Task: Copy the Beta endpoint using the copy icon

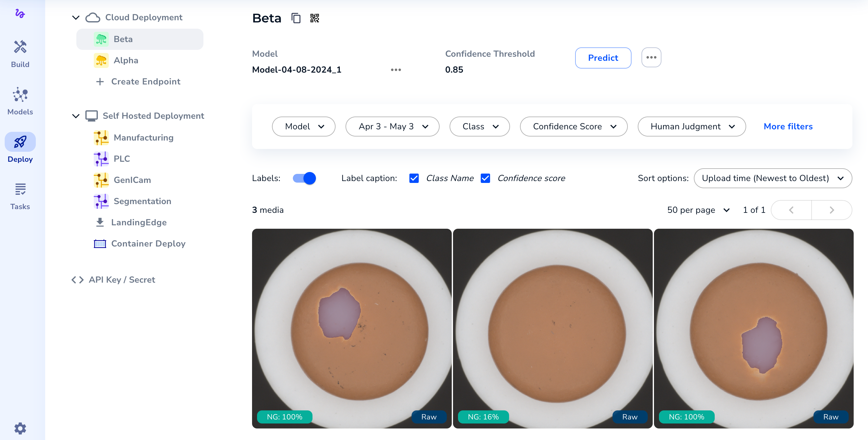Action: 296,18
